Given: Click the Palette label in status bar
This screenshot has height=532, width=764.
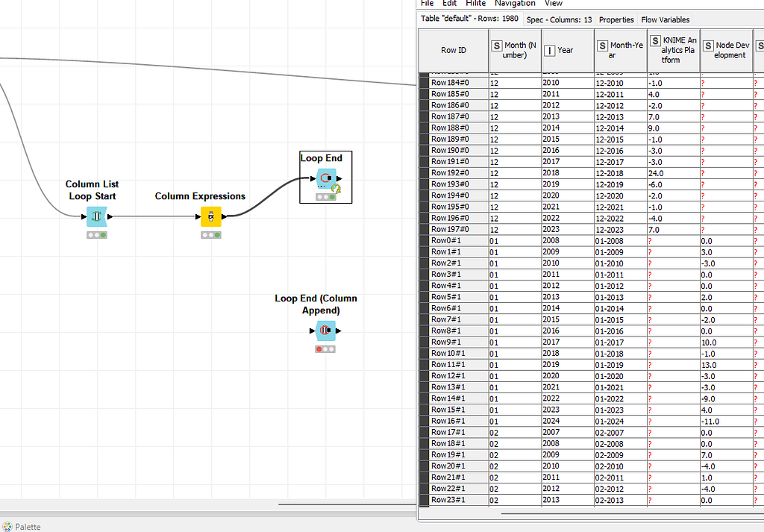Looking at the screenshot, I should pyautogui.click(x=28, y=527).
